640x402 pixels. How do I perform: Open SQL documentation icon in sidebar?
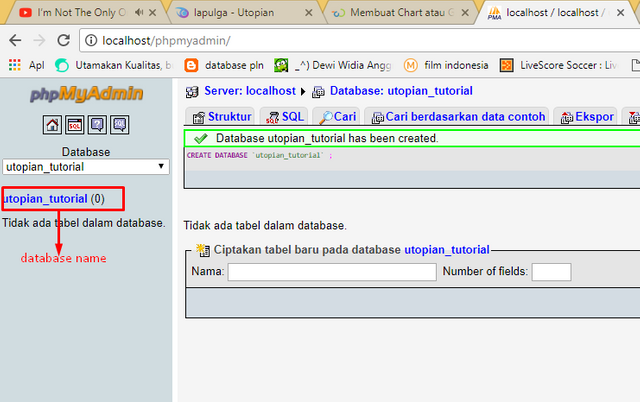pyautogui.click(x=120, y=124)
